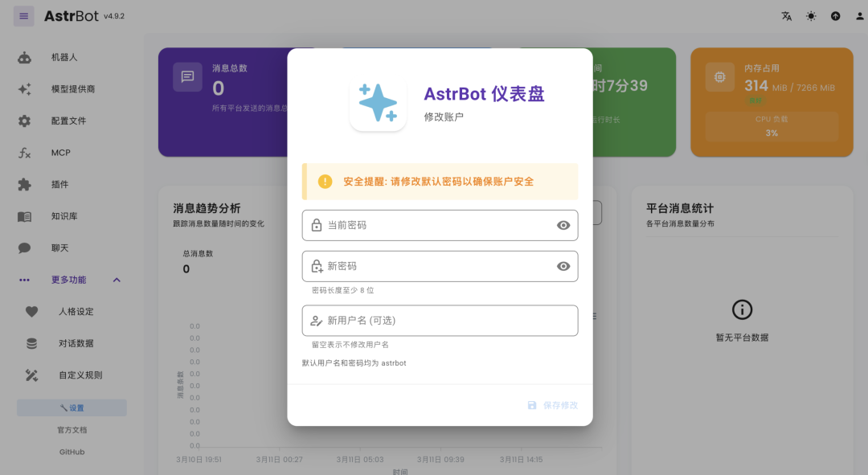The height and width of the screenshot is (475, 868).
Task: Show the current password with eye toggle
Action: click(563, 225)
